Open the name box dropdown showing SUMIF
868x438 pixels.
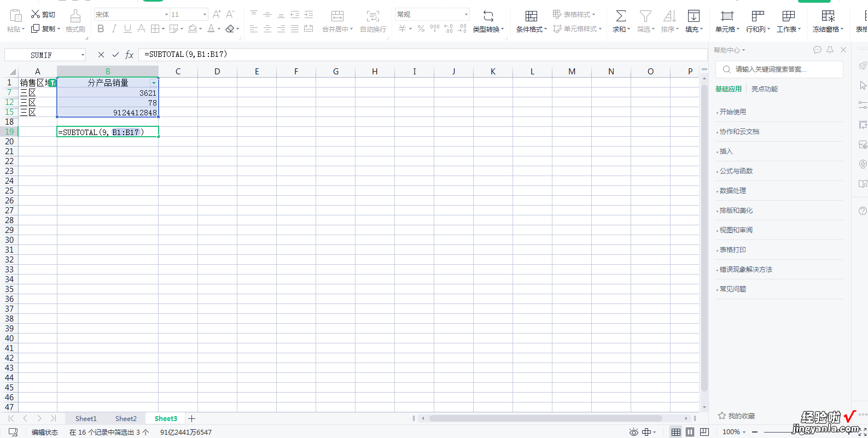click(x=83, y=55)
